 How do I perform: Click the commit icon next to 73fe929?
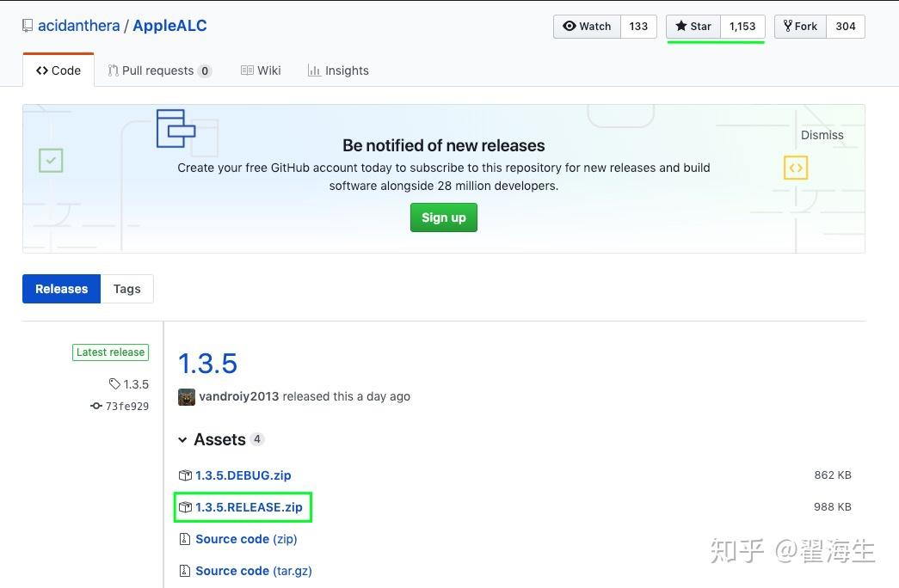point(96,406)
